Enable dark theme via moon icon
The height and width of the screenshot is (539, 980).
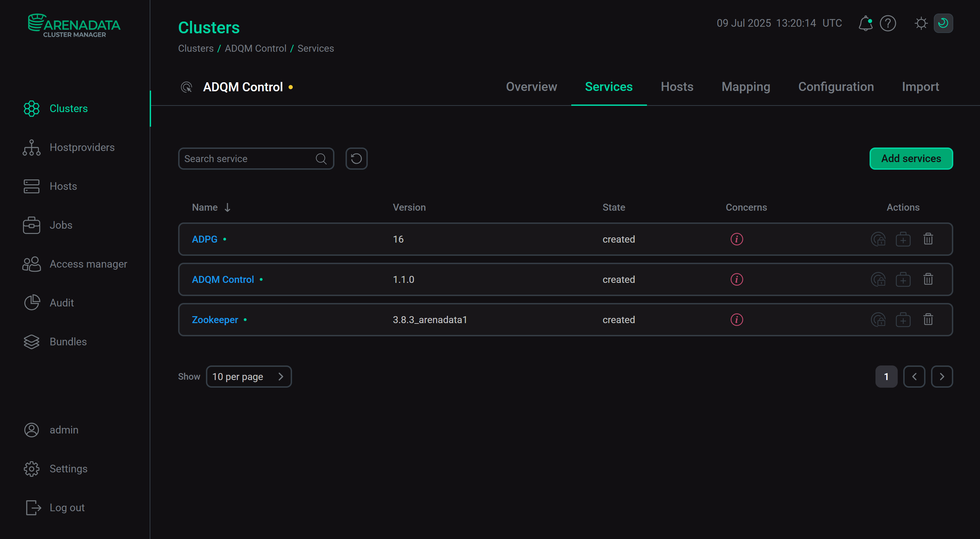(944, 23)
